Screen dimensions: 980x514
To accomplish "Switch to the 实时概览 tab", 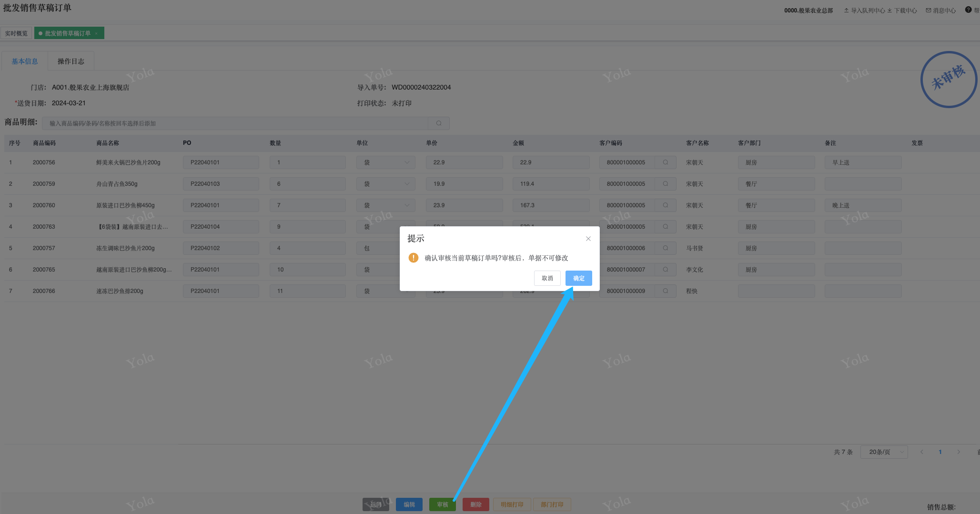I will tap(16, 33).
